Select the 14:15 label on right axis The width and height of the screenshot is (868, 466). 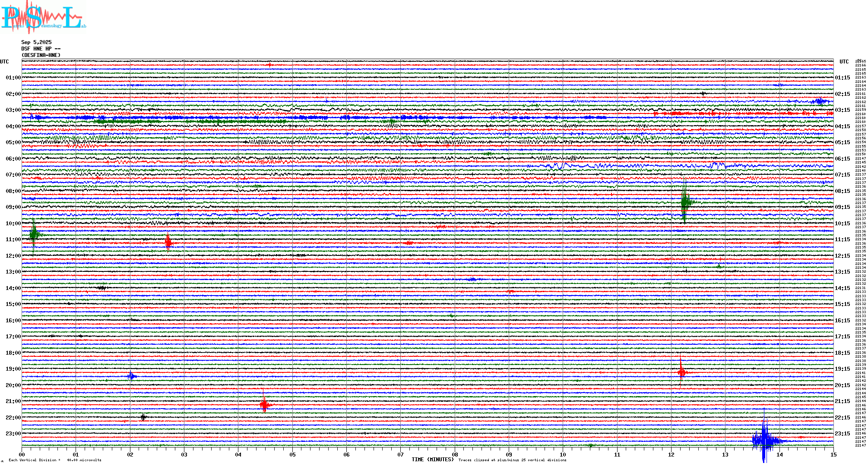click(843, 288)
